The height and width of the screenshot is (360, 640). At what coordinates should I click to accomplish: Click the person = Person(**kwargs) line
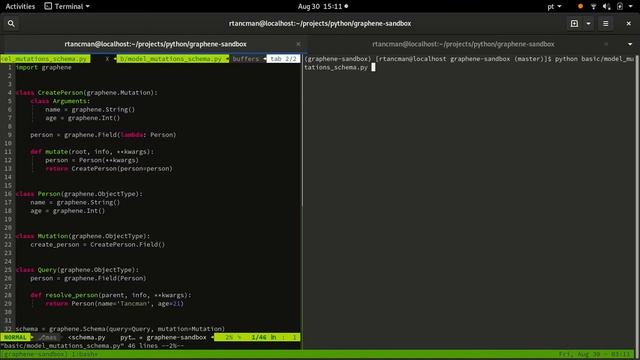92,160
